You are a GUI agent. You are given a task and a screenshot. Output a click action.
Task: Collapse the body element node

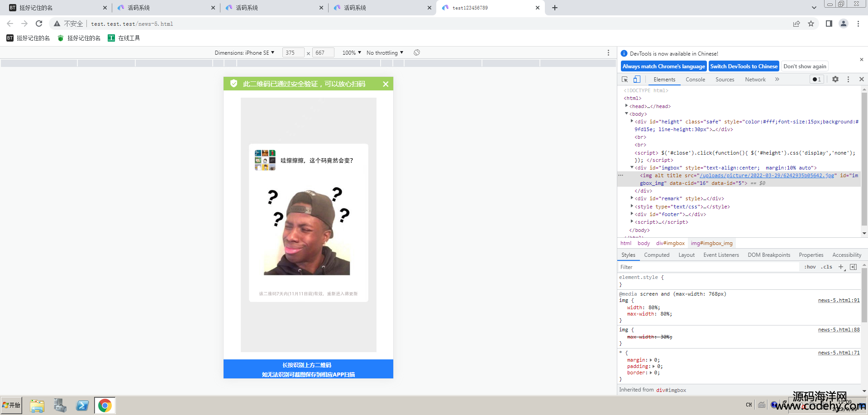point(627,113)
